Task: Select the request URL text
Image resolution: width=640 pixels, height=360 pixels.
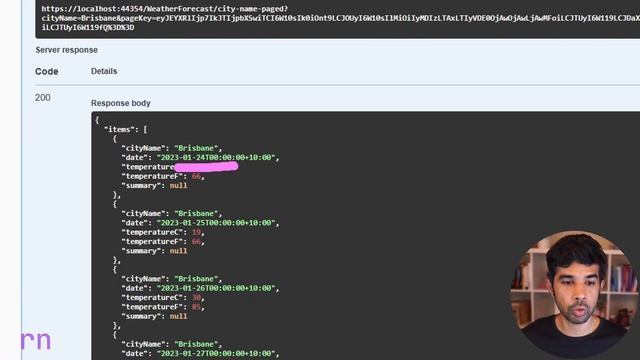Action: (x=340, y=18)
